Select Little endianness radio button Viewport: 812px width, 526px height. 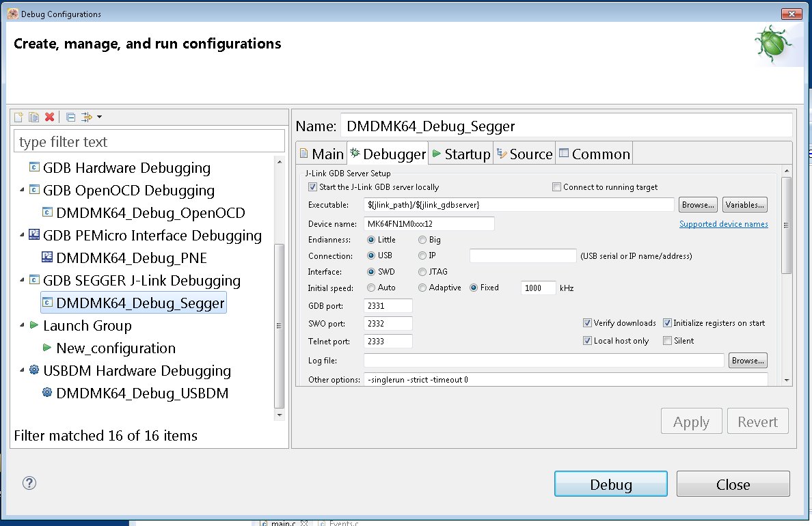pos(371,240)
